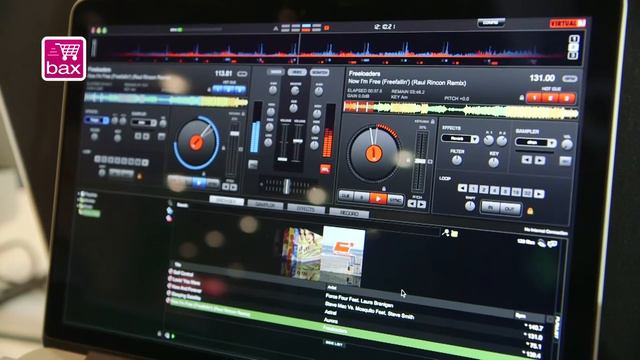Click right deck sampler volume knob

567,144
